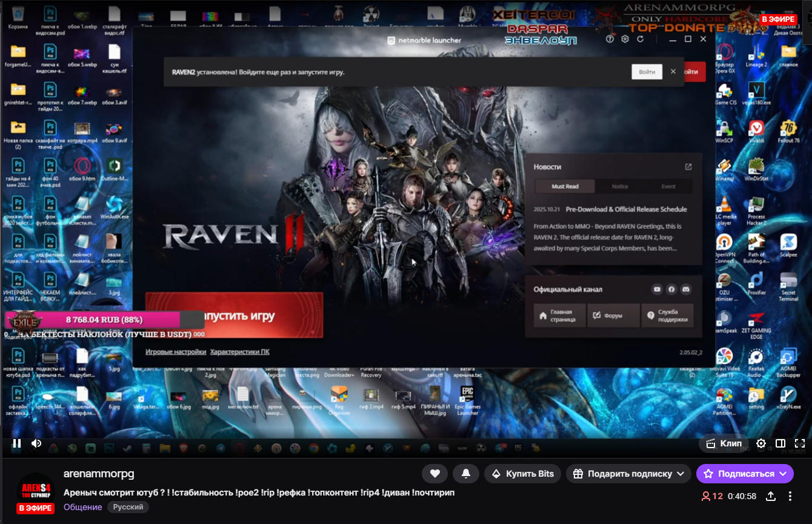The width and height of the screenshot is (812, 524).
Task: Select the Movavi Video Suite 18 icon
Action: pos(724,363)
